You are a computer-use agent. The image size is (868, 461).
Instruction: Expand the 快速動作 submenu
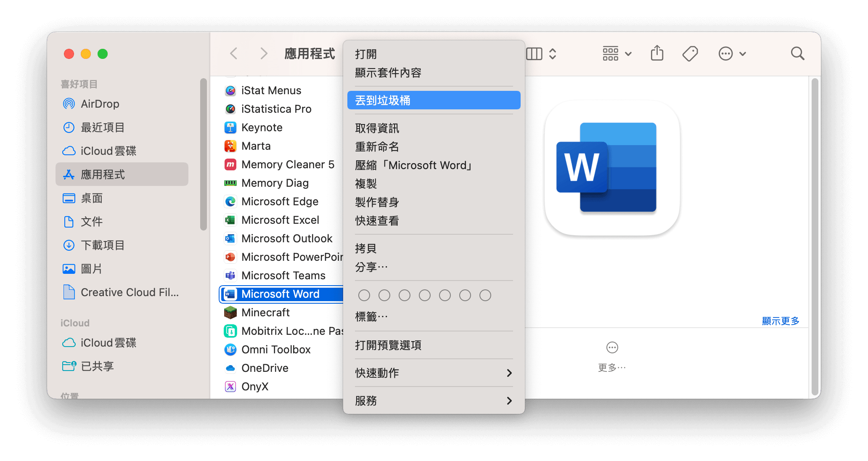pyautogui.click(x=434, y=373)
